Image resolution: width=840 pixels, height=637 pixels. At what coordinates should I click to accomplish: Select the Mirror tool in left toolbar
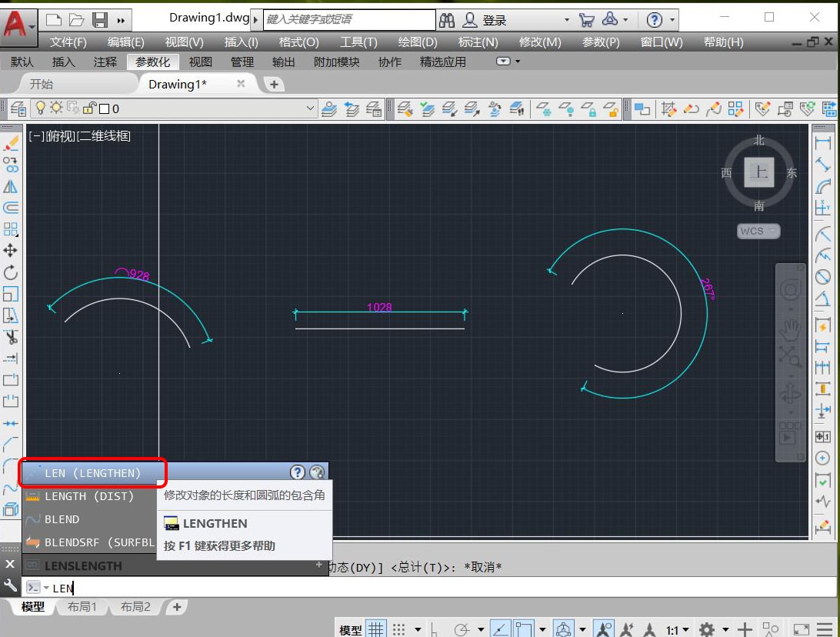10,186
